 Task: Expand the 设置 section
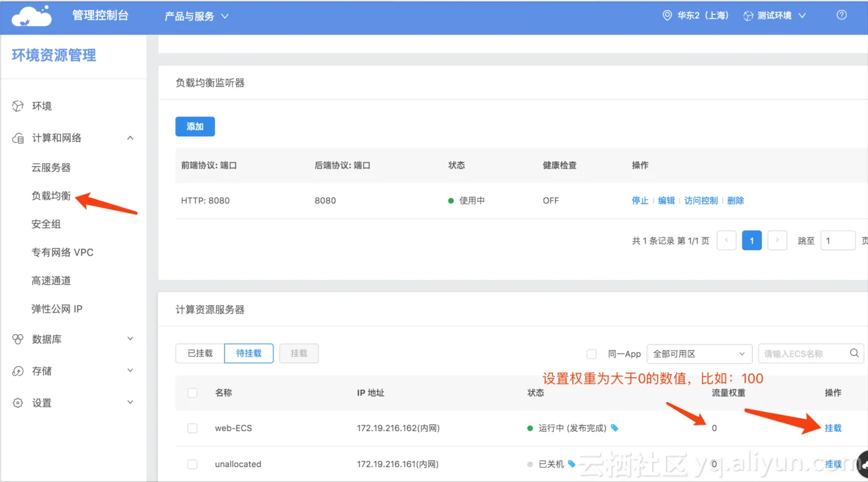click(130, 403)
